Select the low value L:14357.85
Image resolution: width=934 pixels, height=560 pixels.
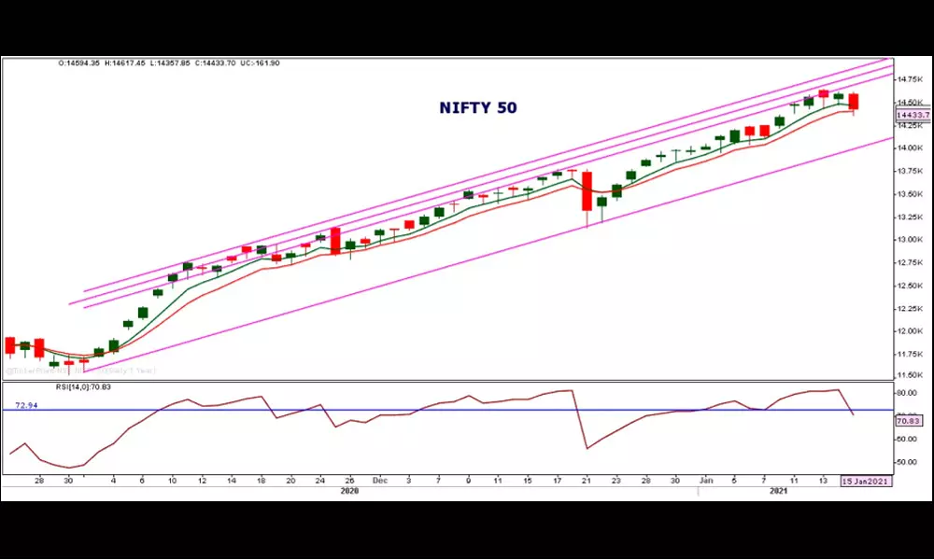[170, 63]
